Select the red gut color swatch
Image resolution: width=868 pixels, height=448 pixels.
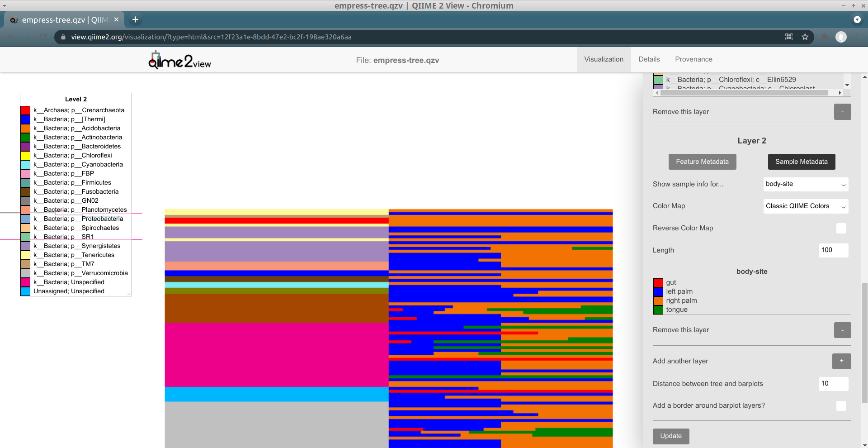[657, 282]
